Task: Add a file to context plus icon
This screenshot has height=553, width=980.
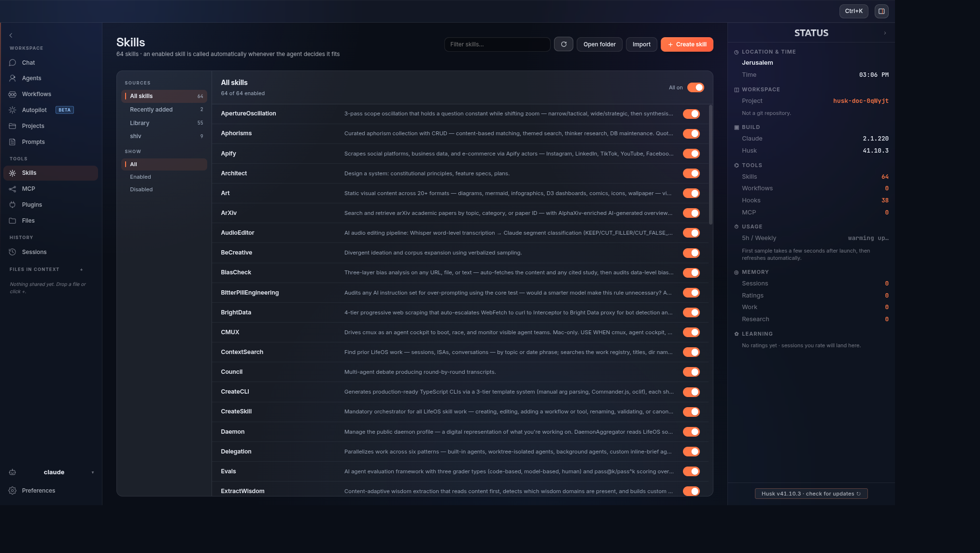Action: click(82, 269)
